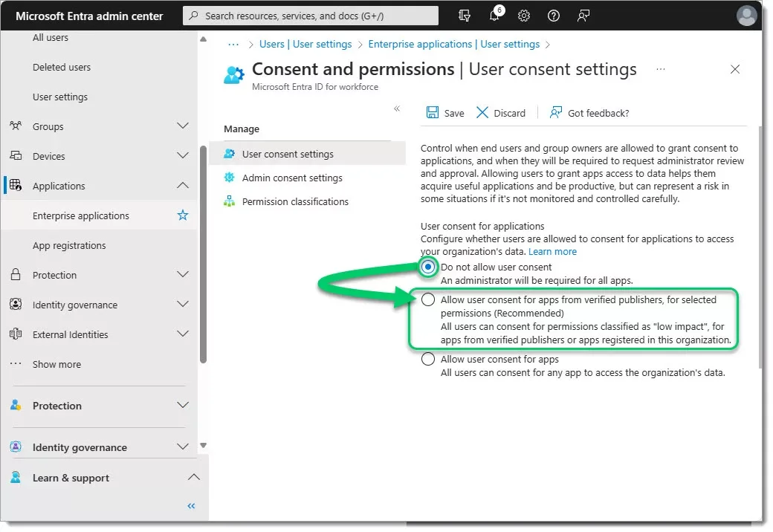Click the Protection lock icon under Applications

tap(16, 274)
